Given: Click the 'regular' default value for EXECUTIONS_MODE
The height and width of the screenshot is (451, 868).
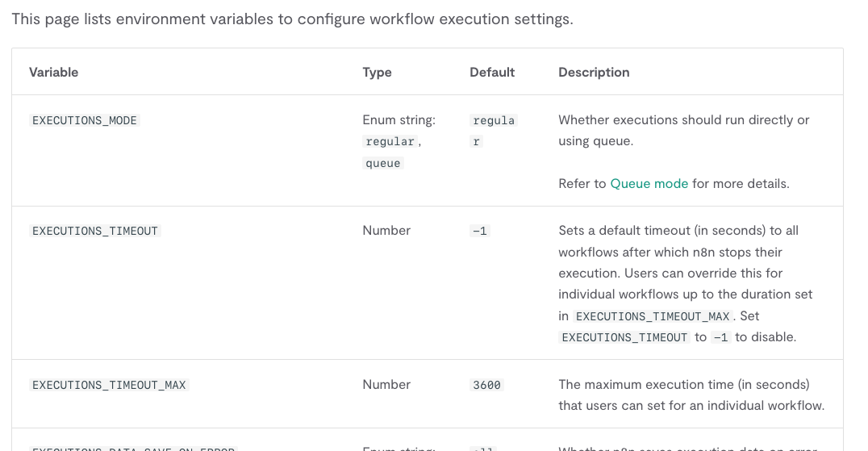Looking at the screenshot, I should tap(493, 121).
